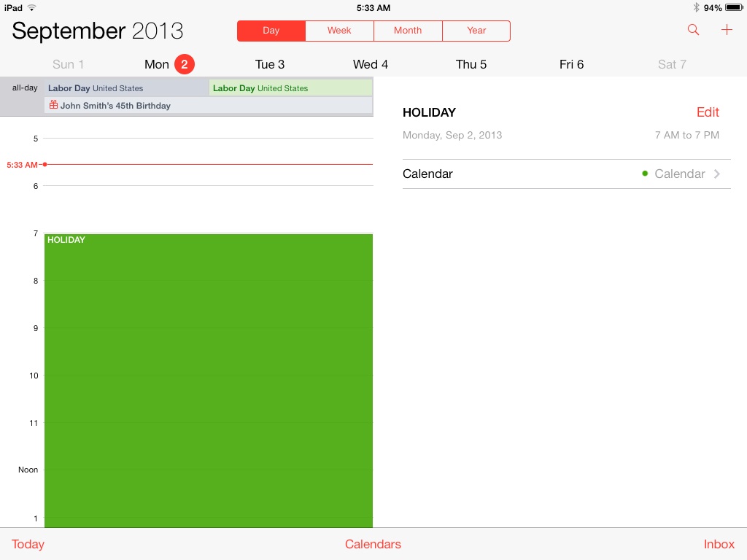Open the search magnifier icon

point(693,30)
